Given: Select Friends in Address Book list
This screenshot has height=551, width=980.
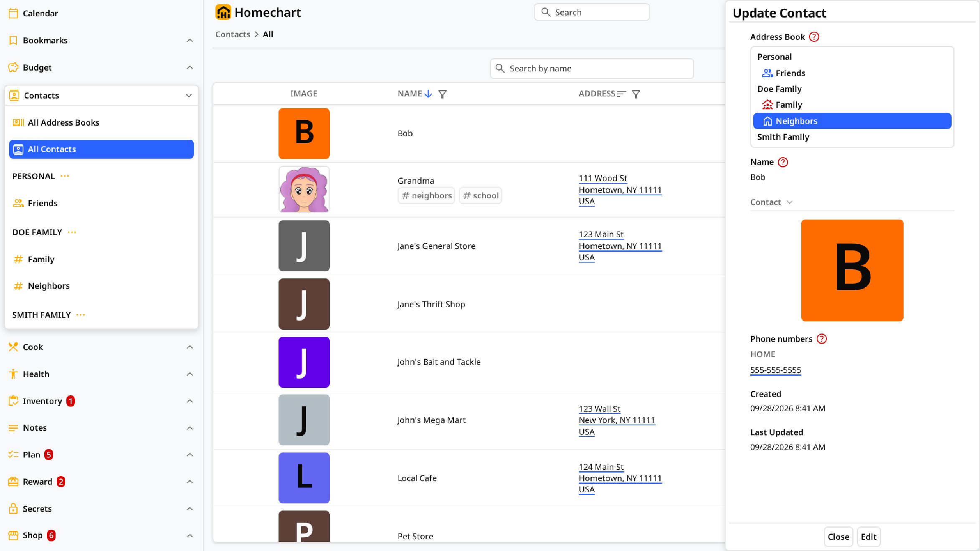Looking at the screenshot, I should point(852,73).
